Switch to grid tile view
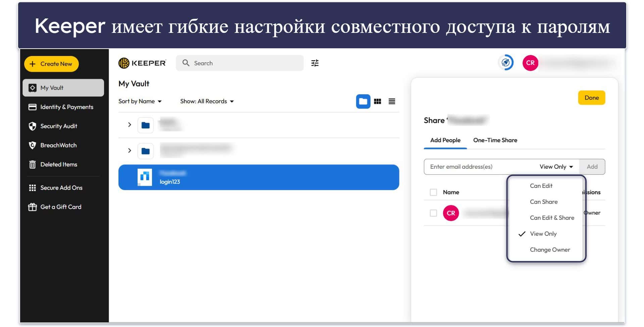This screenshot has height=327, width=644. click(378, 101)
